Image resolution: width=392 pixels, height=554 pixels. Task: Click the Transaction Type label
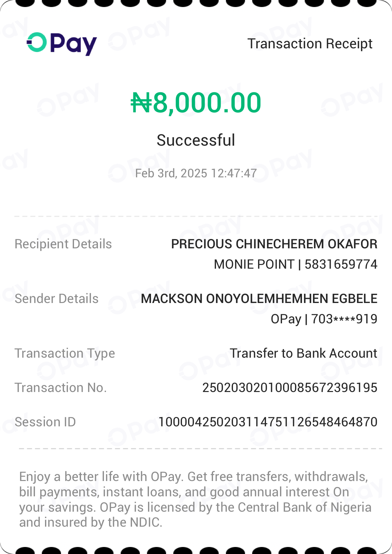[x=65, y=353]
